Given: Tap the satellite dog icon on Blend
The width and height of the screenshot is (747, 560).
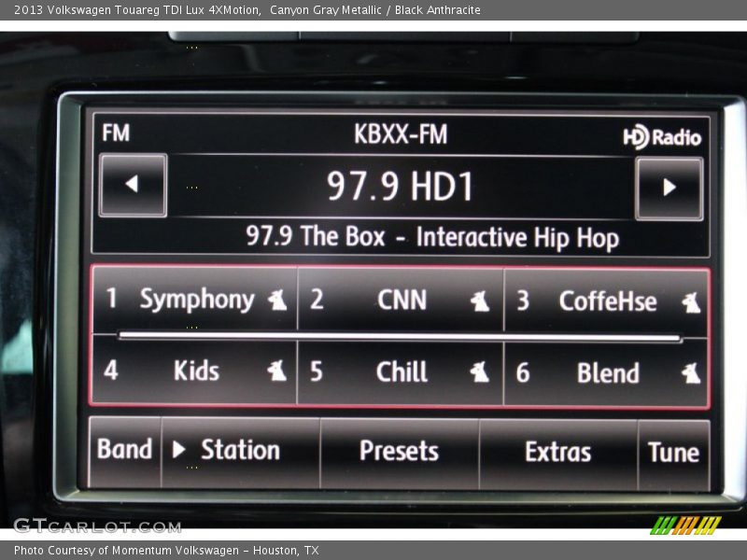Looking at the screenshot, I should pyautogui.click(x=691, y=372).
